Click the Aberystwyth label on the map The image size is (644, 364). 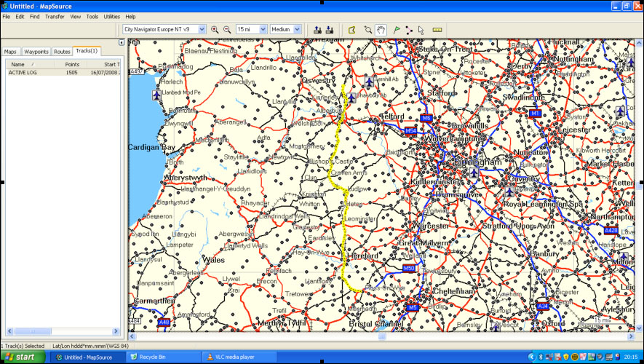point(186,178)
